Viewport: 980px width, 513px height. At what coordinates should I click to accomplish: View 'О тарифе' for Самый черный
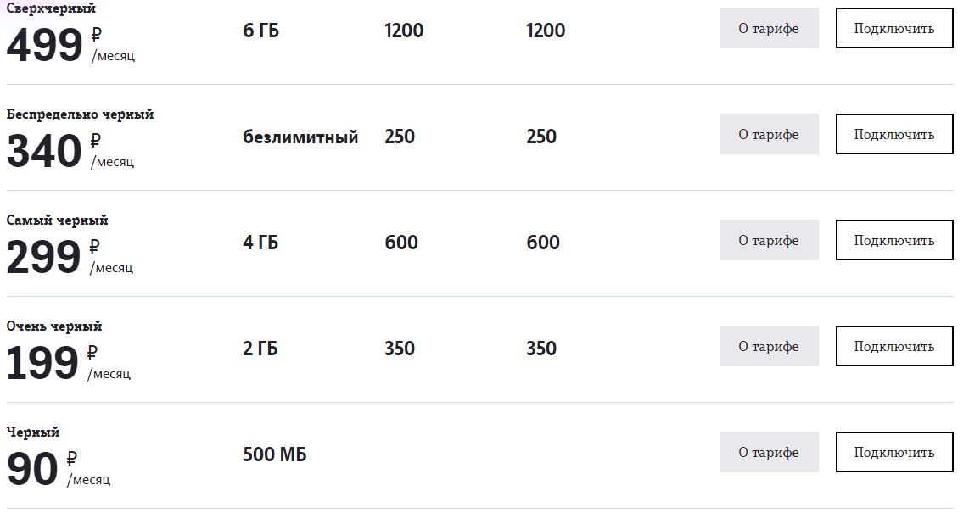click(769, 240)
